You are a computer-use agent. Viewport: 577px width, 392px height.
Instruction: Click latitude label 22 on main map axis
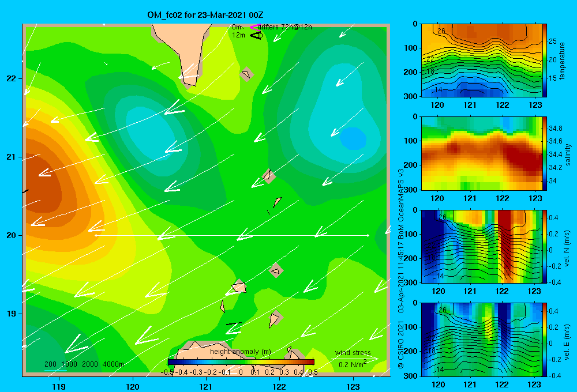[12, 78]
